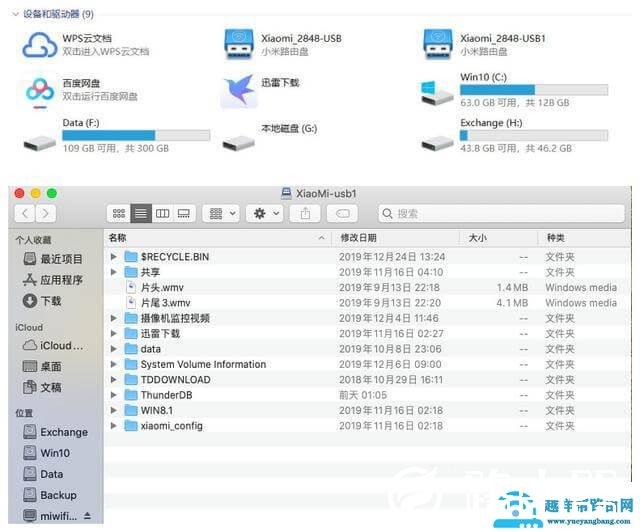The width and height of the screenshot is (640, 532).
Task: Collapse 设备和驱动器 group chevron
Action: (x=16, y=14)
